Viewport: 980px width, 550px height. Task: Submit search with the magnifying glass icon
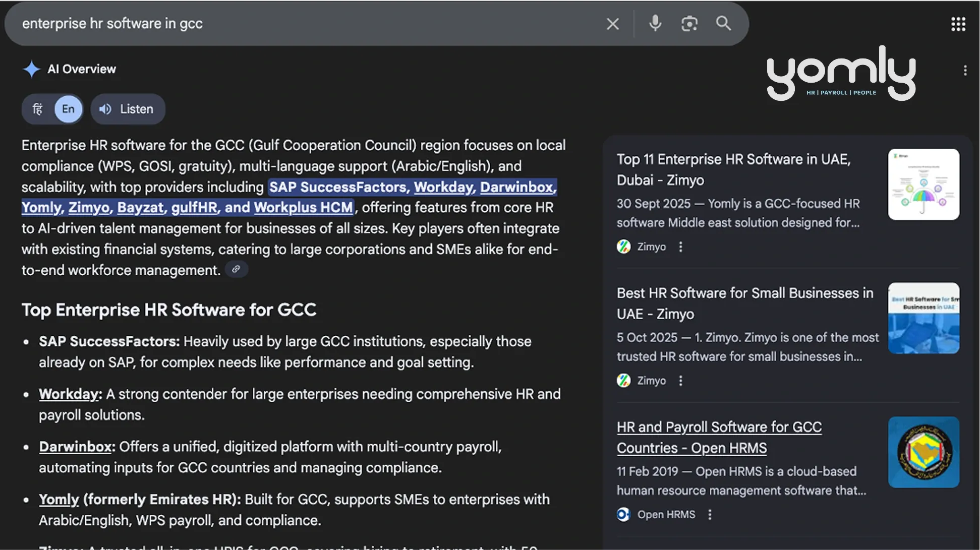pos(724,23)
